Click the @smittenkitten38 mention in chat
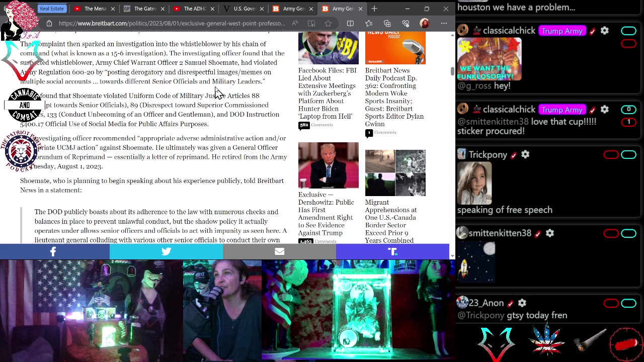The width and height of the screenshot is (644, 362). 493,121
